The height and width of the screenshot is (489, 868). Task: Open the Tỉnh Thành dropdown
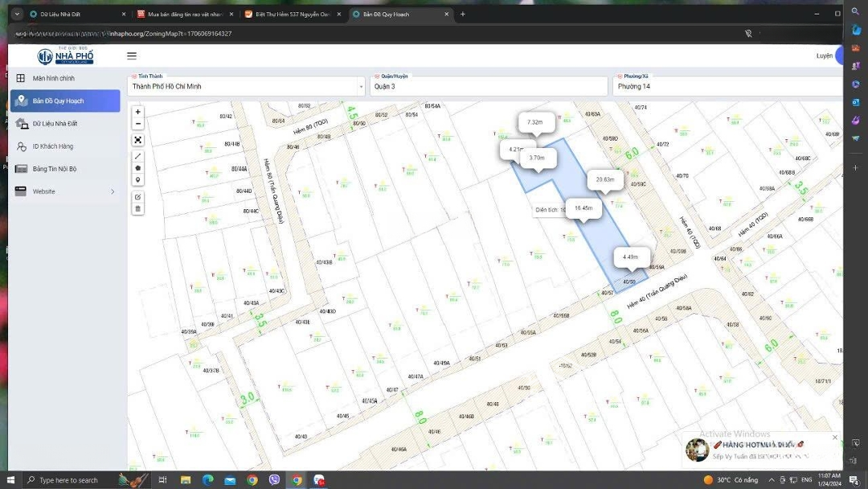246,86
